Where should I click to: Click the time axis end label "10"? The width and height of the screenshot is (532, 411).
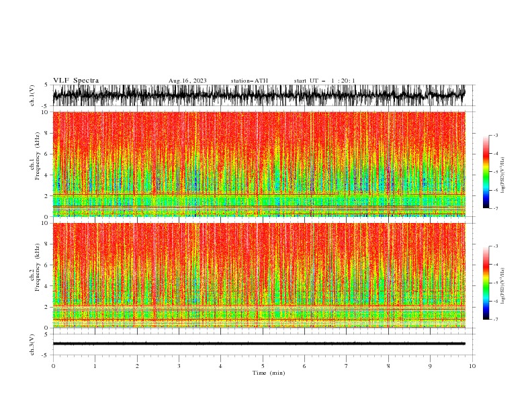point(472,366)
